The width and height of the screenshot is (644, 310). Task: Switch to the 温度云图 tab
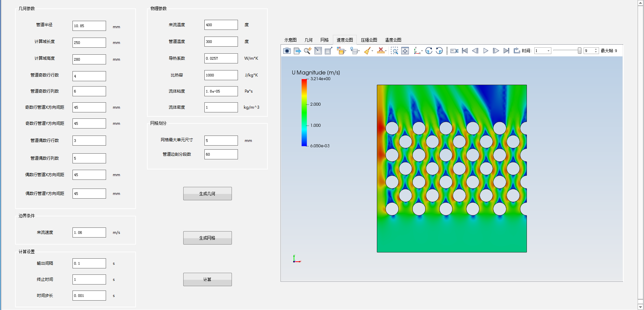click(x=393, y=40)
